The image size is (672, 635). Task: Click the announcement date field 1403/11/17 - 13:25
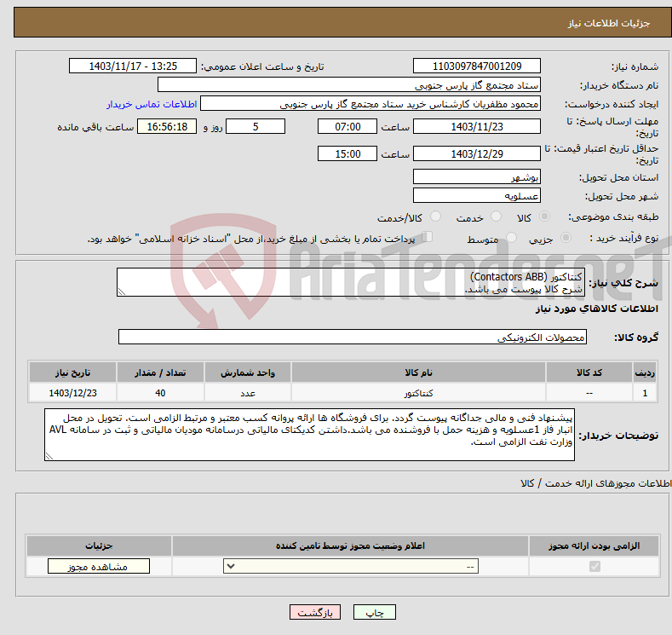pos(133,66)
